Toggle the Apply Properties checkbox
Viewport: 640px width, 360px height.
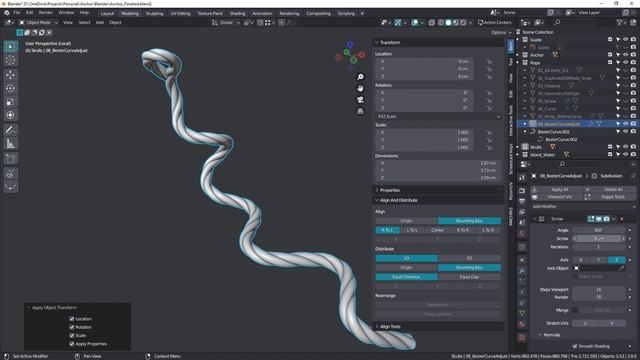click(72, 344)
